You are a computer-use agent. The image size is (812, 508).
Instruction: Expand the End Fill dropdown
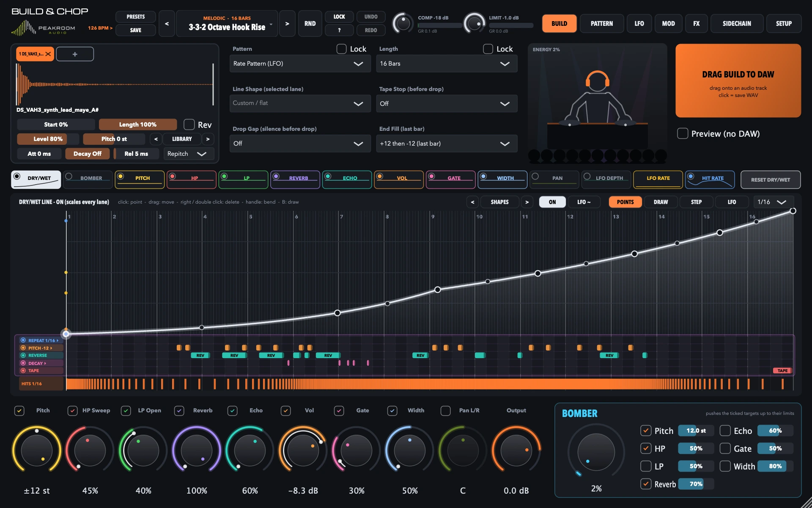tap(447, 144)
